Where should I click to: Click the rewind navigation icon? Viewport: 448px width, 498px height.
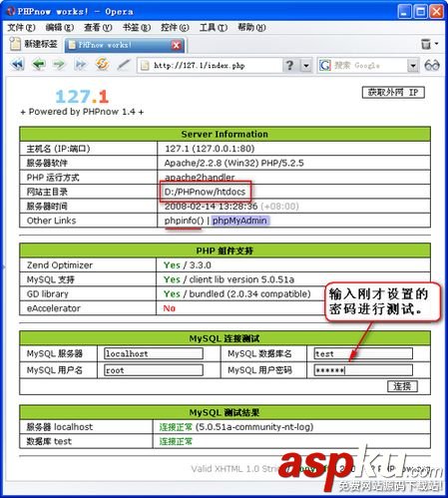pos(17,64)
